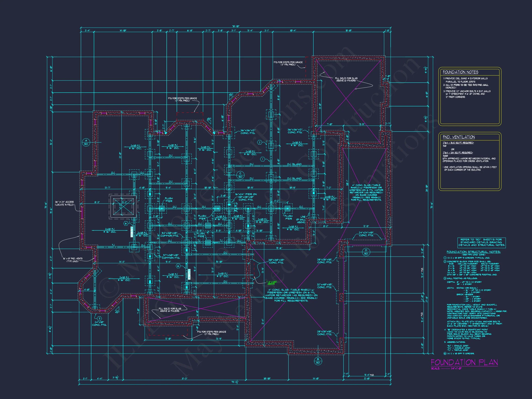Click the 79'-3½" overall bottom dimension
This screenshot has height=399, width=532.
tap(235, 382)
